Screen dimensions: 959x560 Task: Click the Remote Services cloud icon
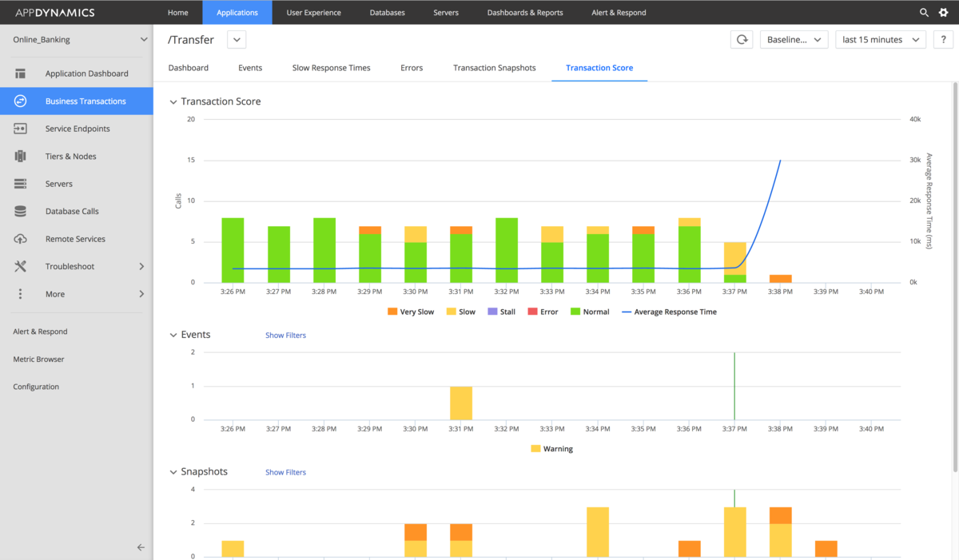[x=21, y=239]
